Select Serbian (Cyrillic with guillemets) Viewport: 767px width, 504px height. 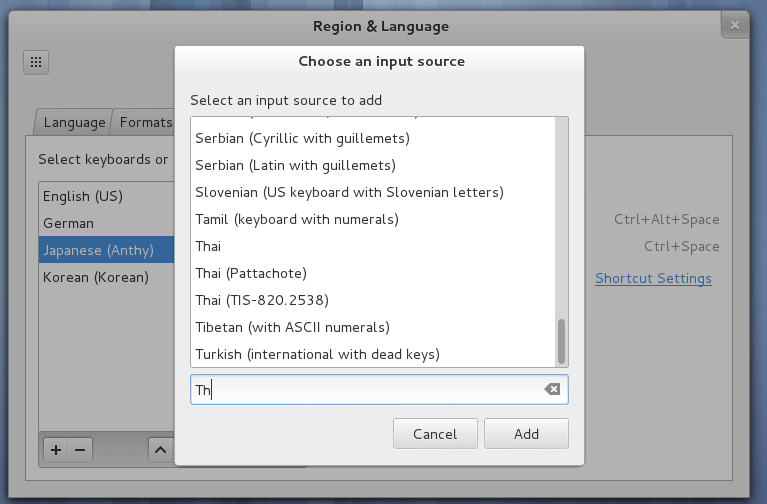373,138
